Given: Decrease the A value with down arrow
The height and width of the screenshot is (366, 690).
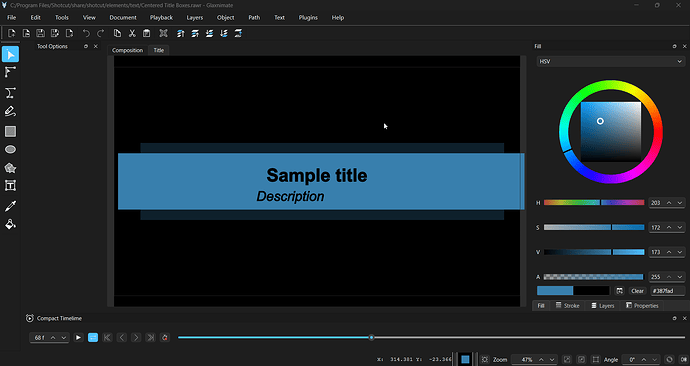Looking at the screenshot, I should 680,277.
